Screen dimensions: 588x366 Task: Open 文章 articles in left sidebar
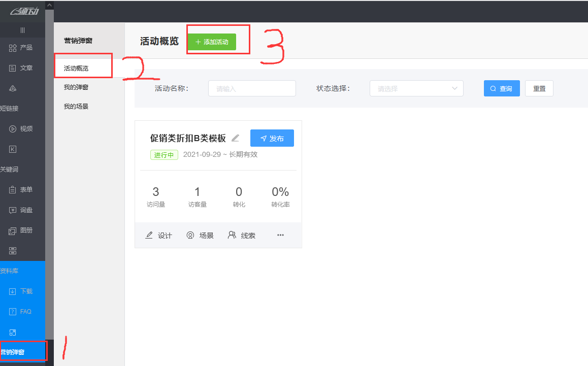tap(21, 68)
